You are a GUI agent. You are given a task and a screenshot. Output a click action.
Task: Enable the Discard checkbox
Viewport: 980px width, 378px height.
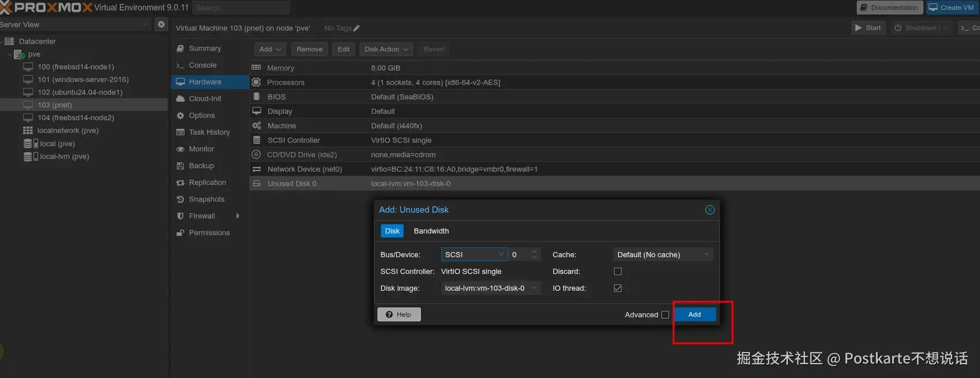[617, 272]
